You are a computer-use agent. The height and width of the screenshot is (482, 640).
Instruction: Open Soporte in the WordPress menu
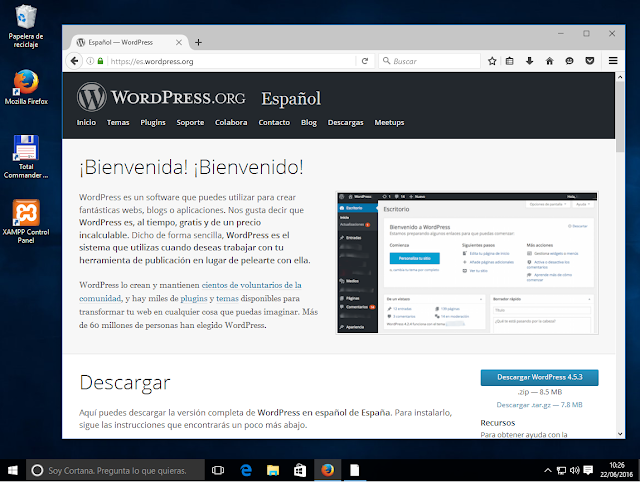(x=190, y=122)
